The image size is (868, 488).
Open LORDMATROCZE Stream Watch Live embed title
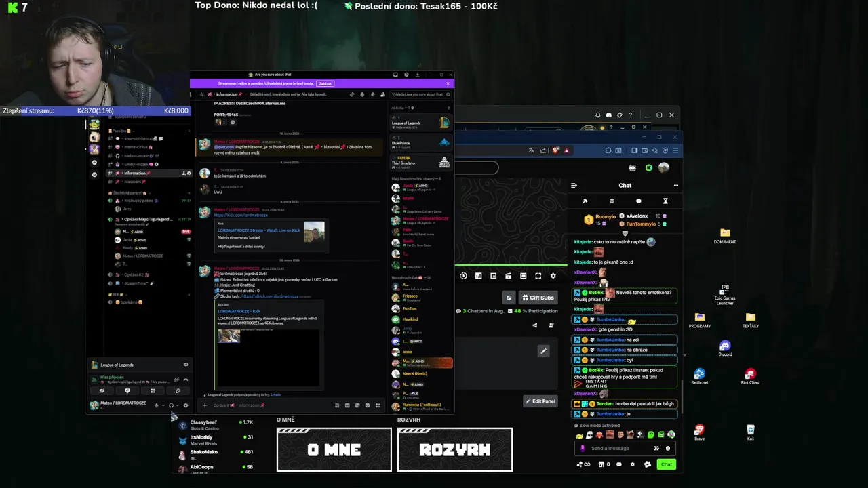click(259, 230)
